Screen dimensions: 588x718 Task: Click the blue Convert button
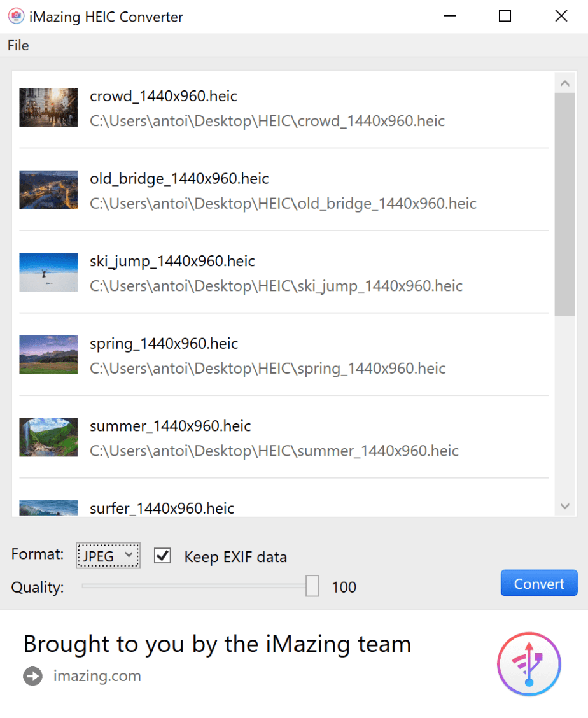[539, 583]
